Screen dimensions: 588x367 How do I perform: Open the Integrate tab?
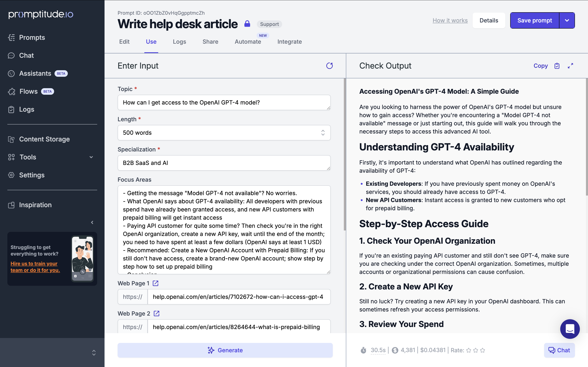point(289,41)
